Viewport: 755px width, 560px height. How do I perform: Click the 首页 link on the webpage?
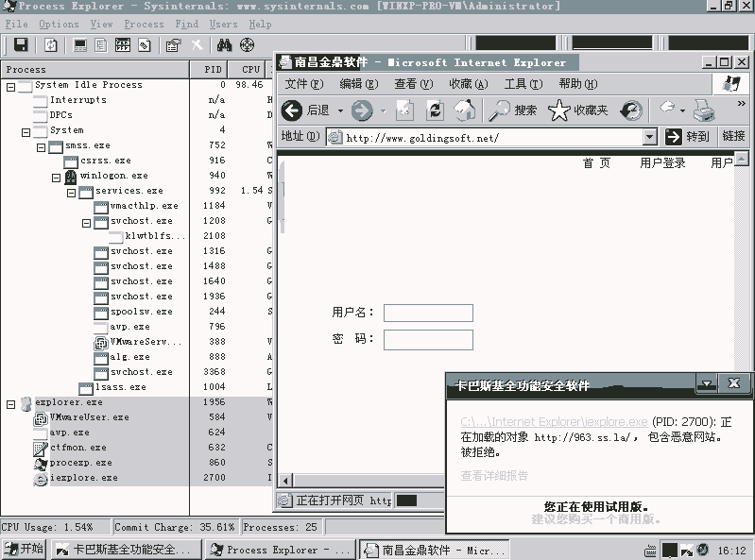[596, 163]
